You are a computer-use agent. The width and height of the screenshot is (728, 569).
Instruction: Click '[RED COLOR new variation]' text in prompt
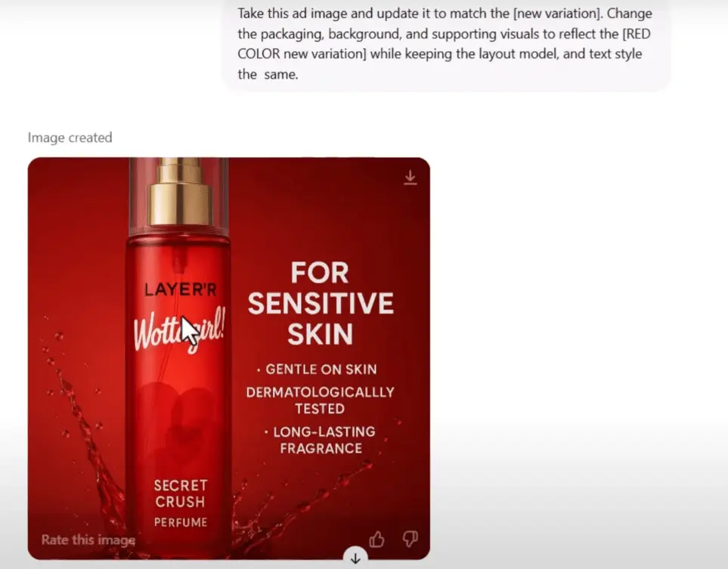point(444,44)
